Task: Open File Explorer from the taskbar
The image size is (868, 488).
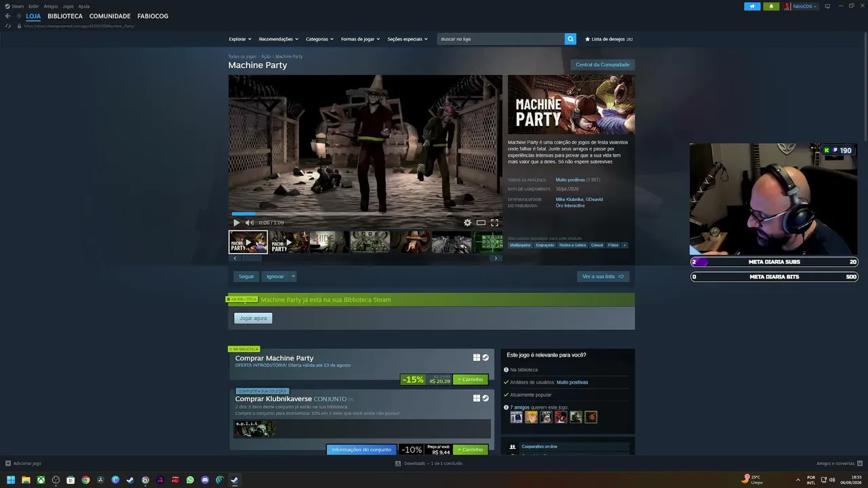Action: (26, 480)
